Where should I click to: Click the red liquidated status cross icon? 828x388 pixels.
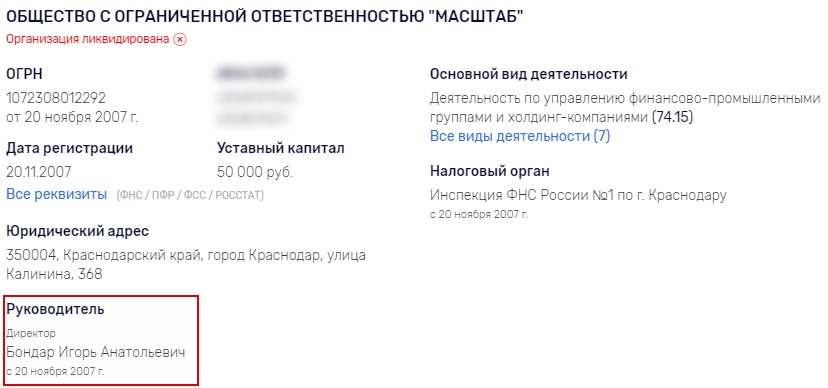pos(180,40)
